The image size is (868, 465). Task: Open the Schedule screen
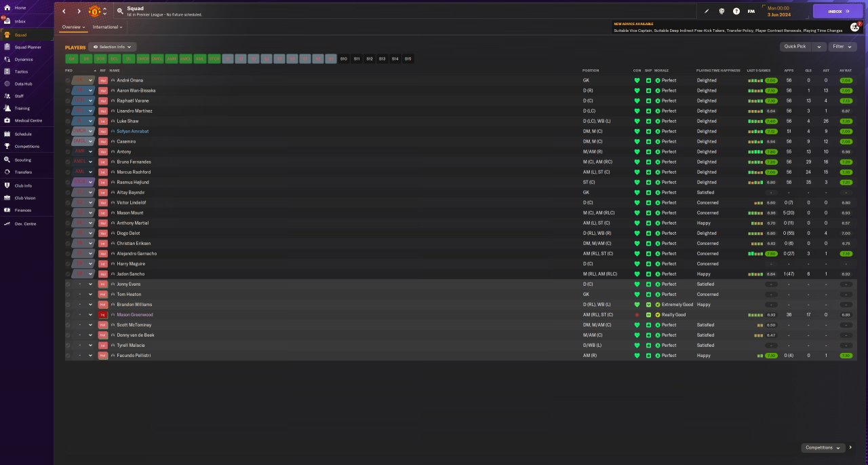tap(27, 134)
